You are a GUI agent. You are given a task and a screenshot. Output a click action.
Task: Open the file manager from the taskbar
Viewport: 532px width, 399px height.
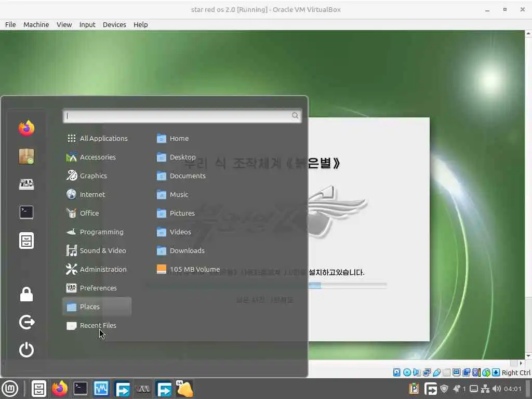(x=38, y=389)
